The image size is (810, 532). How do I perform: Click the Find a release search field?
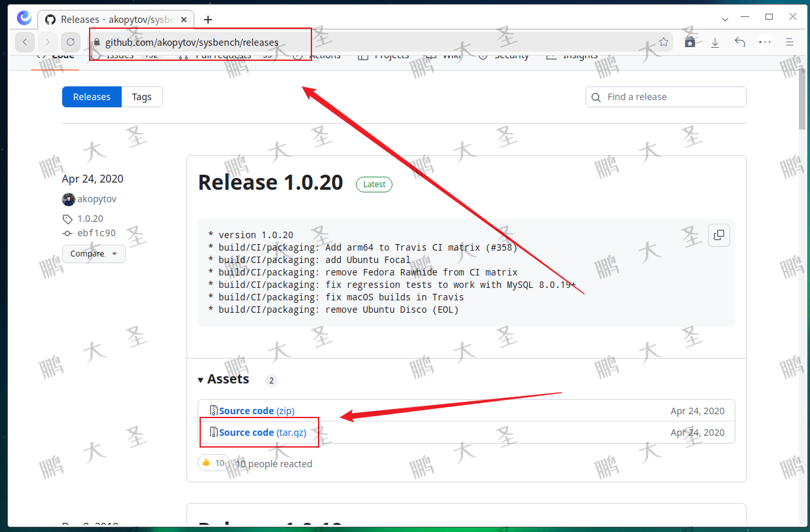[x=666, y=97]
